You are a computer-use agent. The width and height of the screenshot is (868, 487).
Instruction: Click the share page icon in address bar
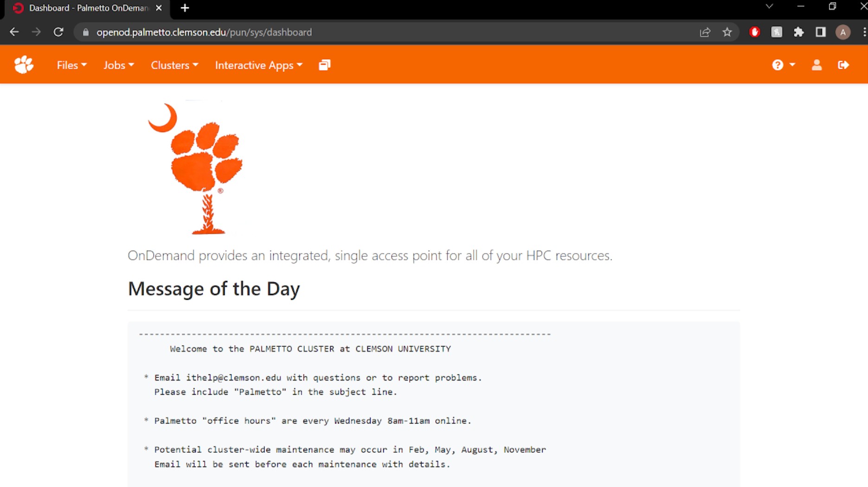pyautogui.click(x=705, y=32)
